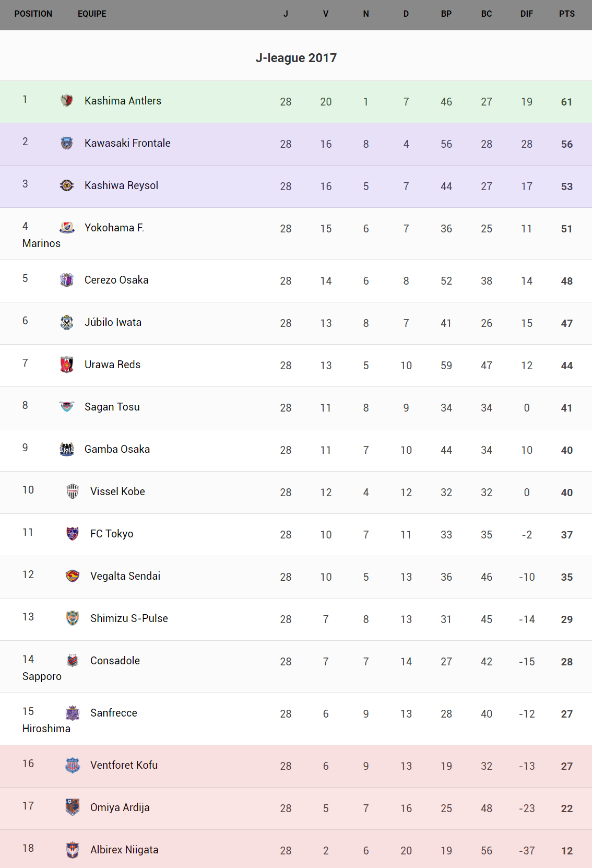Image resolution: width=592 pixels, height=868 pixels.
Task: Click the Kawasaki Frontale club logo
Action: pyautogui.click(x=67, y=143)
